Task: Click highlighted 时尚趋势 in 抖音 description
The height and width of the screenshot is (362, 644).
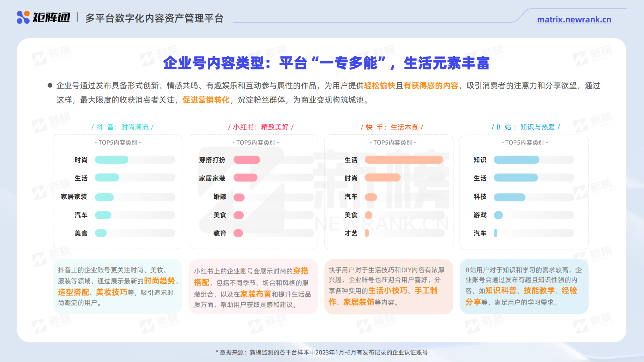Action: click(x=159, y=281)
